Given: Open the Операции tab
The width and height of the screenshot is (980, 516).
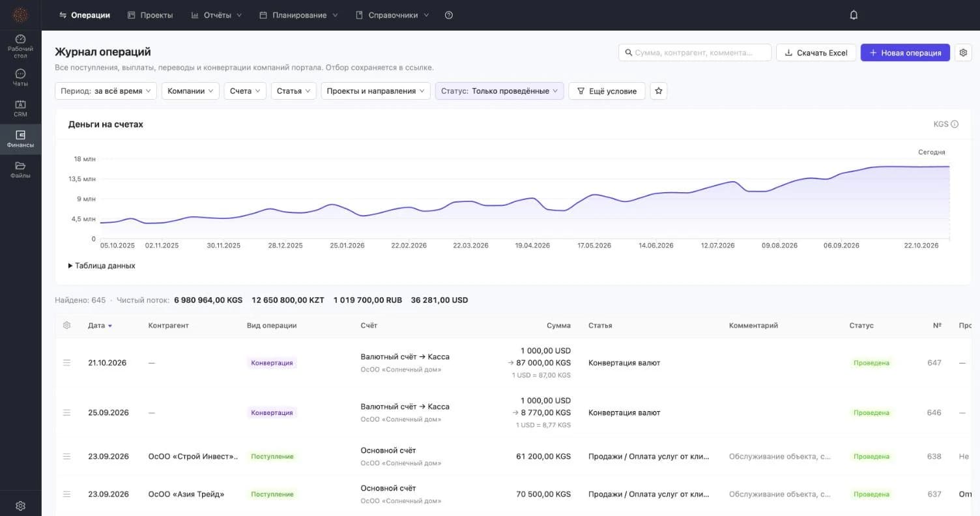Looking at the screenshot, I should 85,15.
